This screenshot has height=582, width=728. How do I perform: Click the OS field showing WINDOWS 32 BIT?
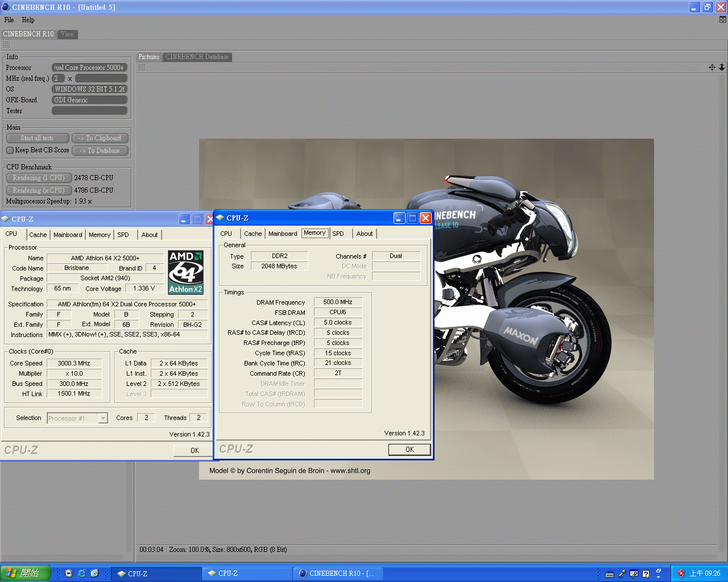click(90, 89)
